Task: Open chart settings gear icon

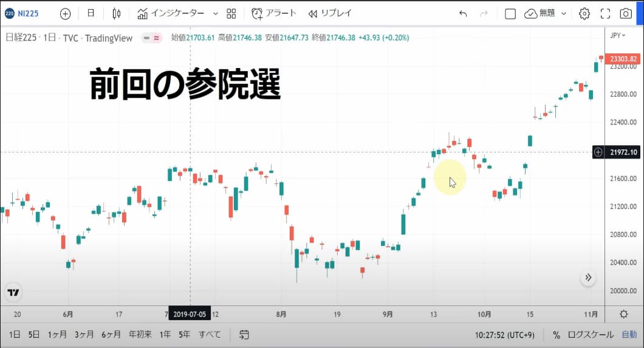Action: 584,13
